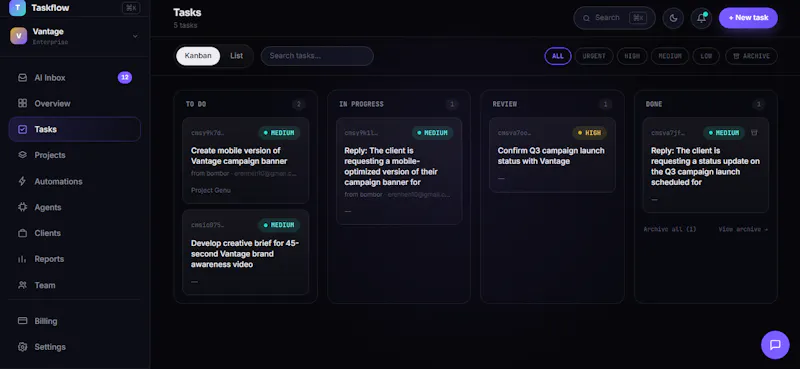Screen dimensions: 800x369
Task: Click the Agents chip icon
Action: click(22, 208)
